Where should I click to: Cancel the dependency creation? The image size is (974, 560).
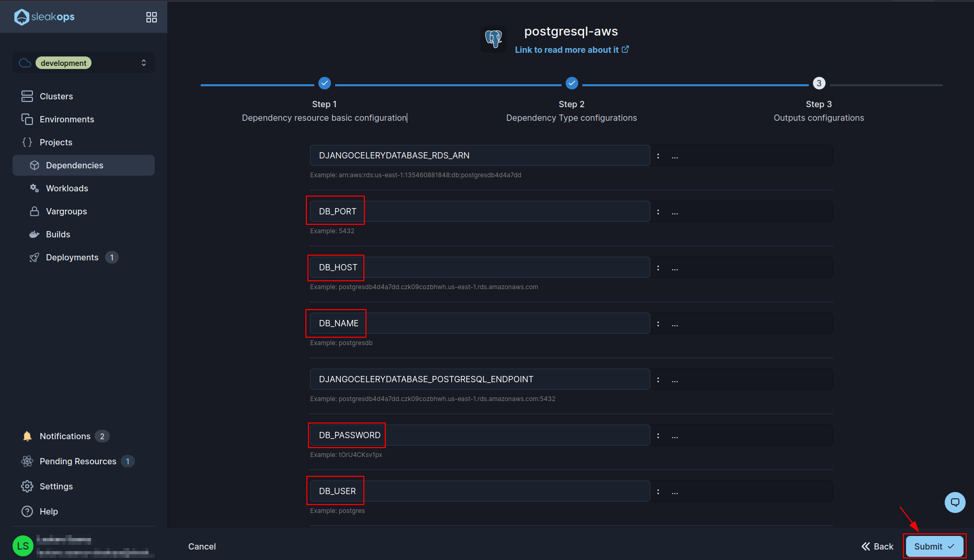coord(202,546)
